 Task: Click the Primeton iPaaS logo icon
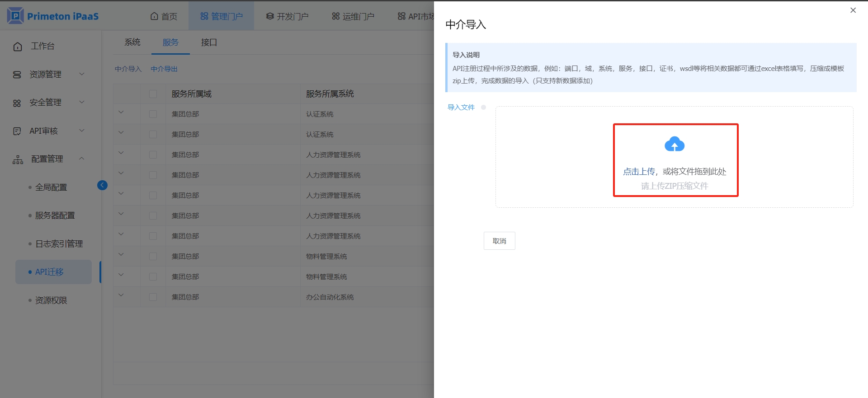coord(15,16)
